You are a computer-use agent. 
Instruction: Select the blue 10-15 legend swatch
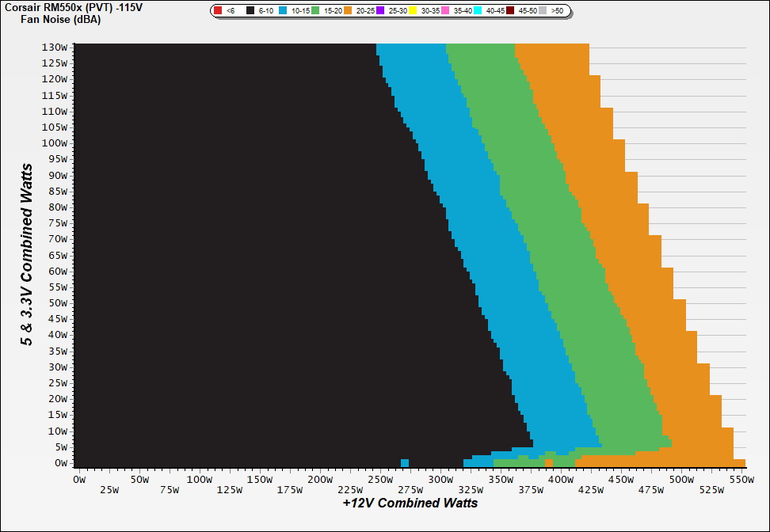tap(283, 11)
